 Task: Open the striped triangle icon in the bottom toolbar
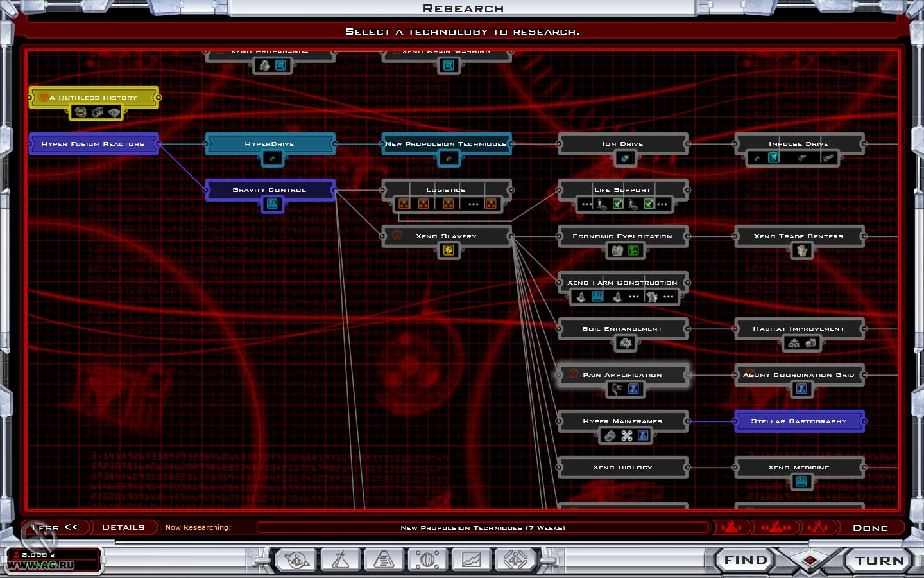(384, 560)
